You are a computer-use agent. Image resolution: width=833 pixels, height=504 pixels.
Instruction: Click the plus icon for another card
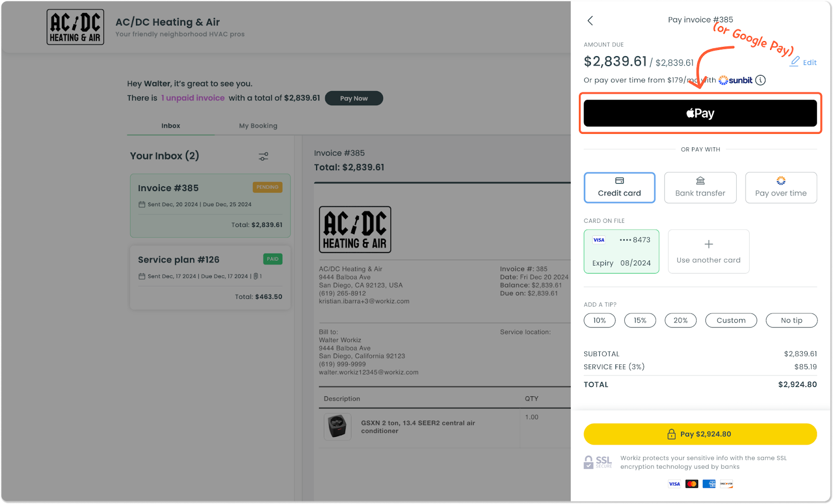point(709,244)
